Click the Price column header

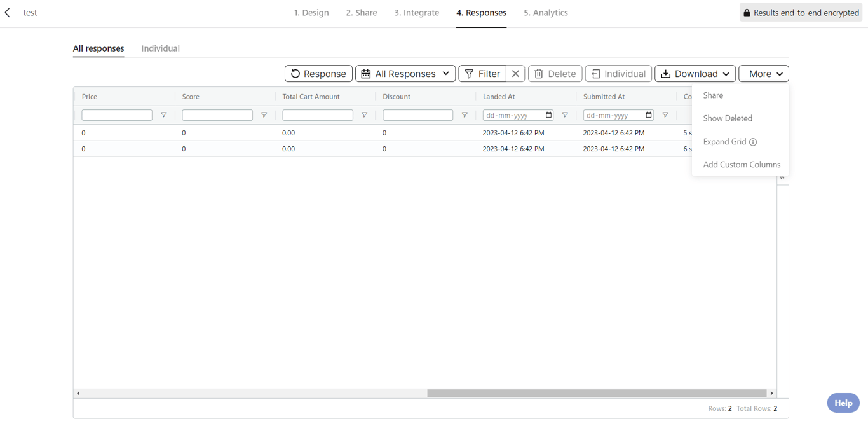point(90,97)
